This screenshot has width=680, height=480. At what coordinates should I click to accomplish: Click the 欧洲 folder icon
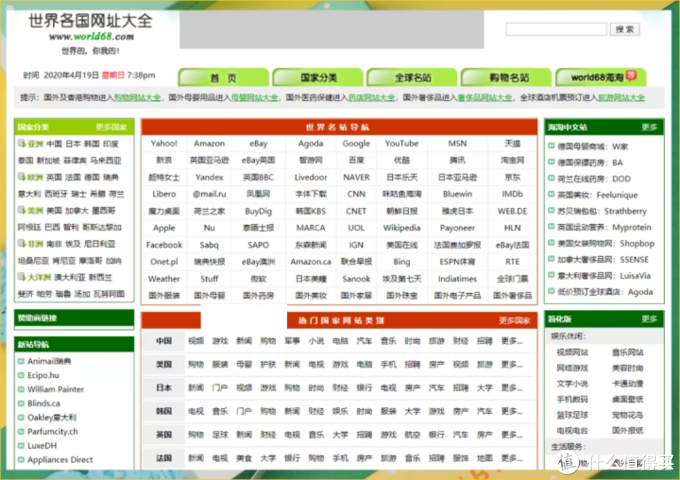click(21, 176)
